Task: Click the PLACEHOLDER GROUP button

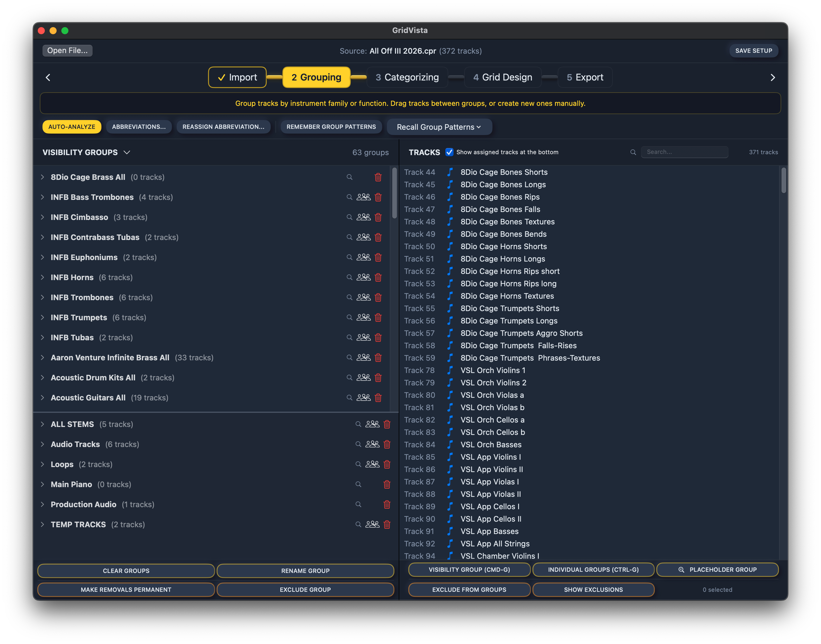Action: pyautogui.click(x=717, y=570)
